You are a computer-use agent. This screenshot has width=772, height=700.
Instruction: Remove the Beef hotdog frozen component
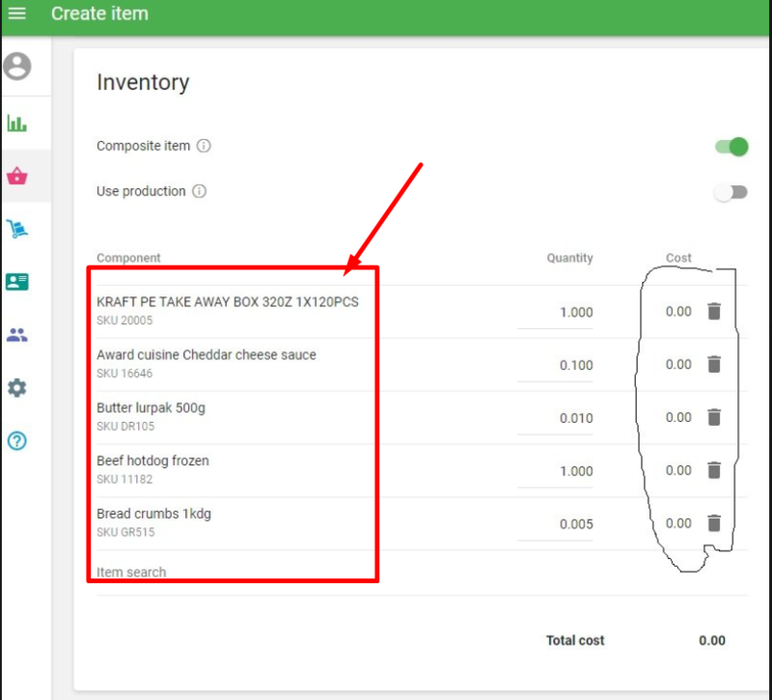pyautogui.click(x=714, y=470)
